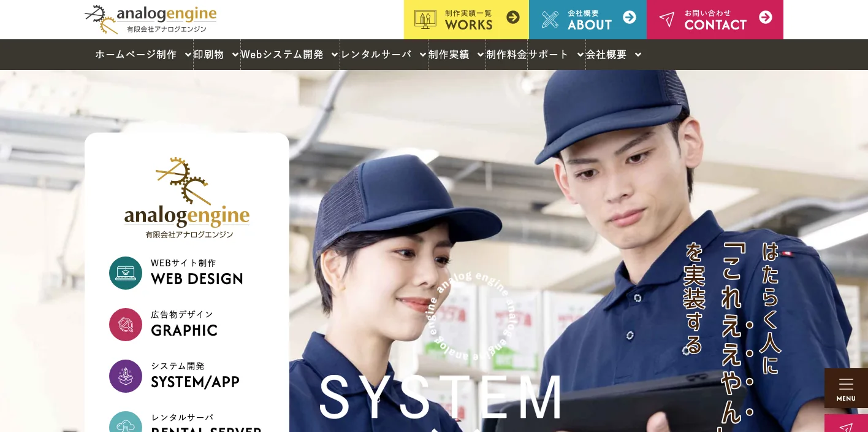This screenshot has width=868, height=432.
Task: Select the サポート navigation label
Action: [x=549, y=55]
